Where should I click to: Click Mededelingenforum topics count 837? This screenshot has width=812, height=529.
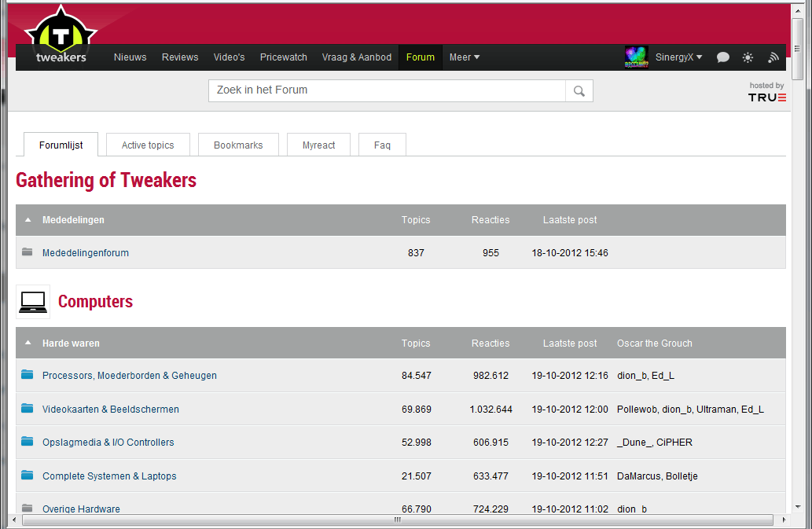click(x=416, y=252)
